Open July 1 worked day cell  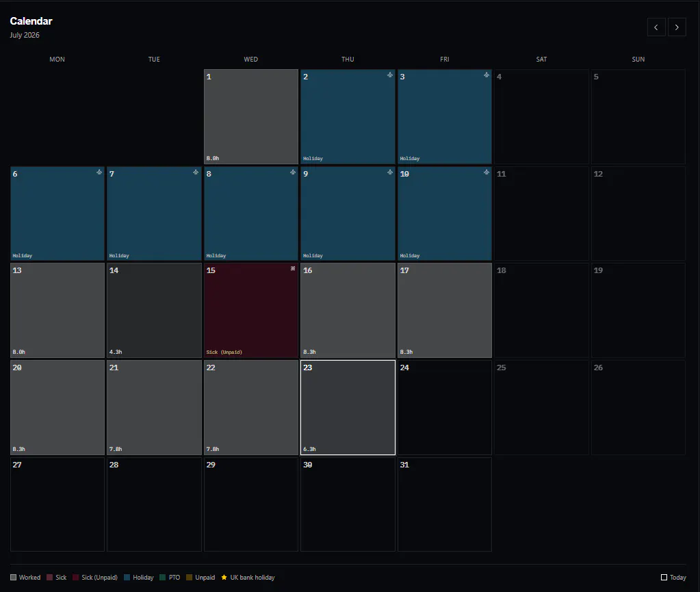click(x=251, y=116)
